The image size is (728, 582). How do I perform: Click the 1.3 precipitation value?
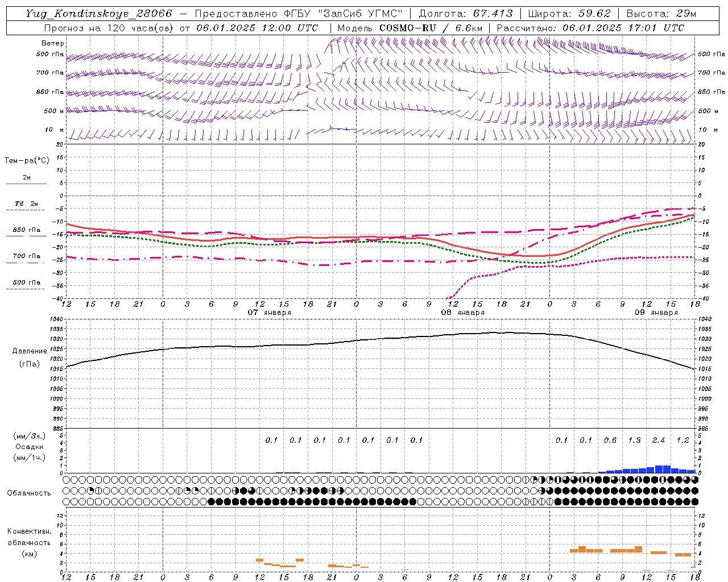[x=634, y=440]
